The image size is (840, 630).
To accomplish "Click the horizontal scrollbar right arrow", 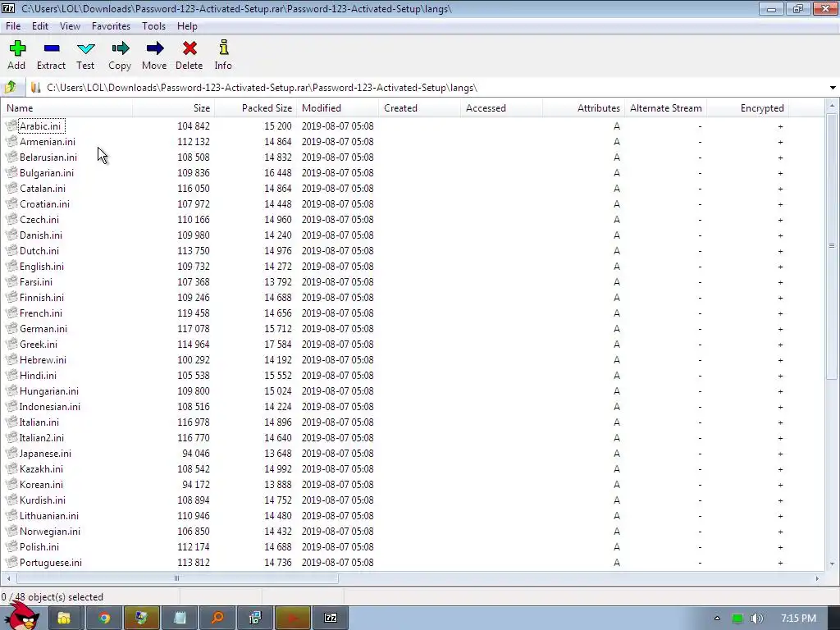I will pyautogui.click(x=817, y=578).
